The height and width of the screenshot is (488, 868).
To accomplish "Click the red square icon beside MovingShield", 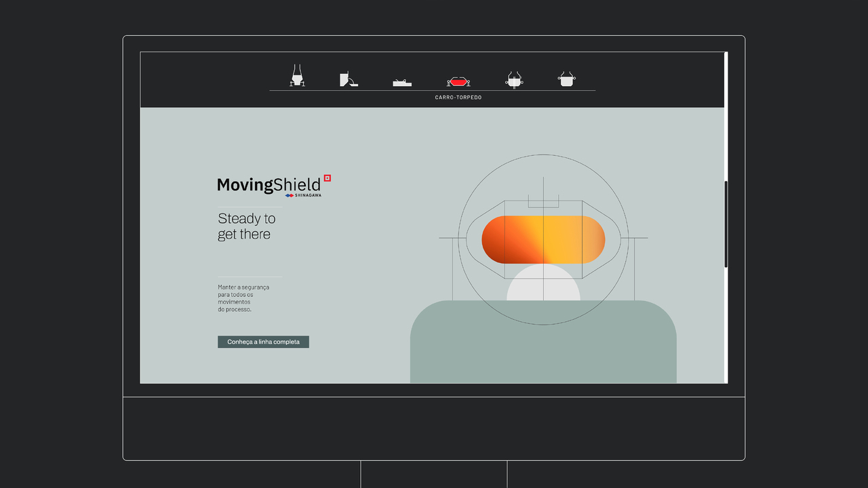I will (x=327, y=178).
